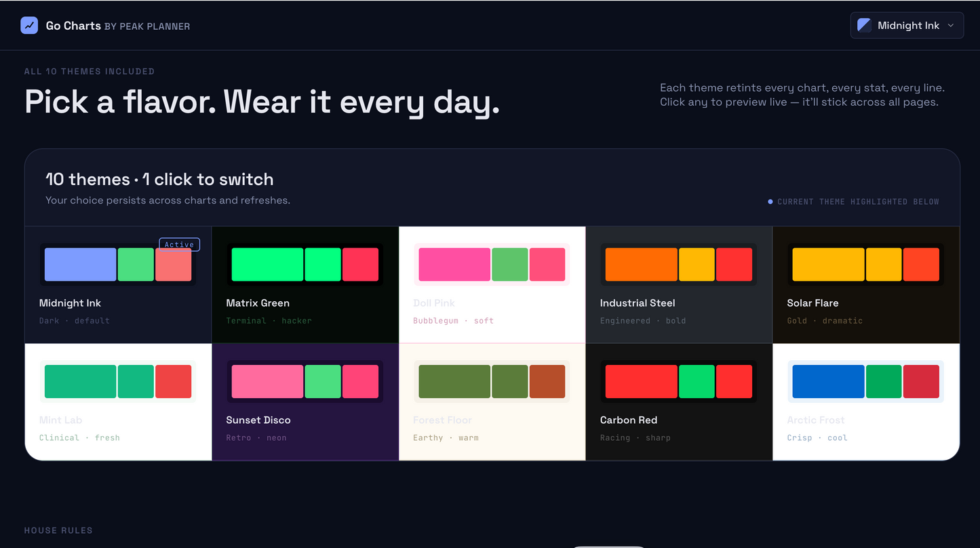Click the blue swatch in Arctic Frost
This screenshot has width=980, height=548.
point(829,382)
